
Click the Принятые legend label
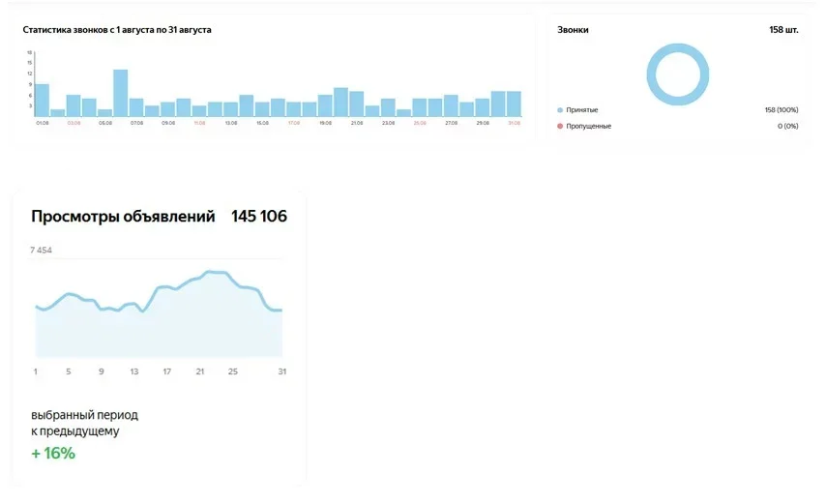point(581,110)
